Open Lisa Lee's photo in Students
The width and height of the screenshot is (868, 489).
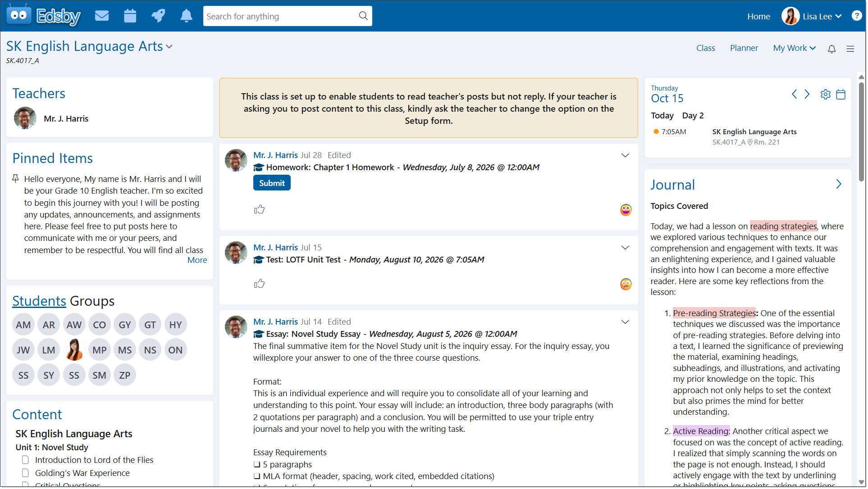pos(74,350)
